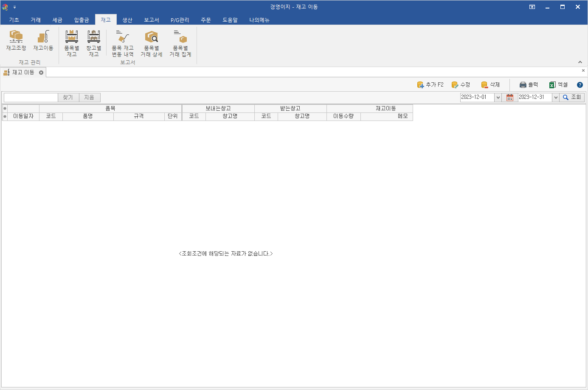Expand the start date 2023-12-01 dropdown

[x=498, y=97]
